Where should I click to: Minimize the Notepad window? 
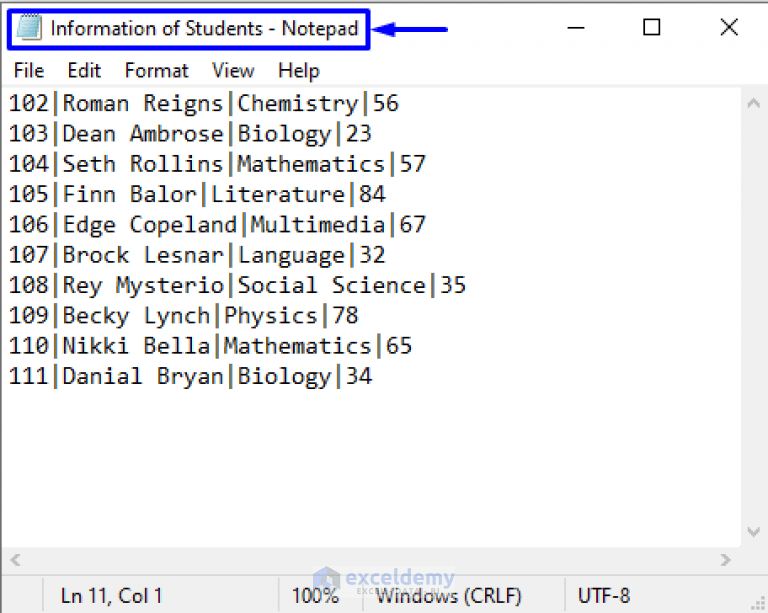[x=576, y=28]
